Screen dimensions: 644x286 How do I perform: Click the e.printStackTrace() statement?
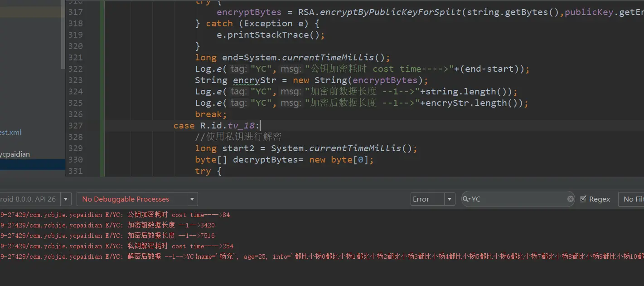[x=271, y=35]
